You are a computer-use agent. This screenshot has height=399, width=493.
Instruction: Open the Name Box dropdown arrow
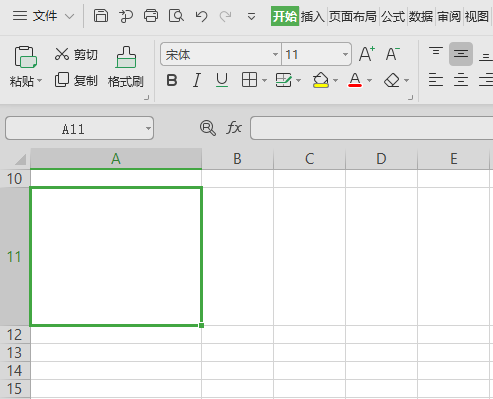[x=148, y=128]
